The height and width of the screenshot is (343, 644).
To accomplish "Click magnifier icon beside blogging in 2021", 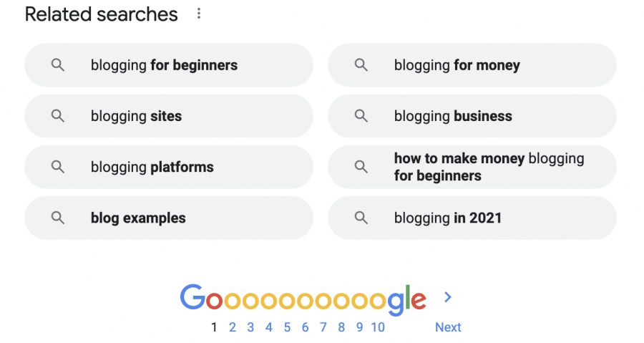I will [361, 218].
